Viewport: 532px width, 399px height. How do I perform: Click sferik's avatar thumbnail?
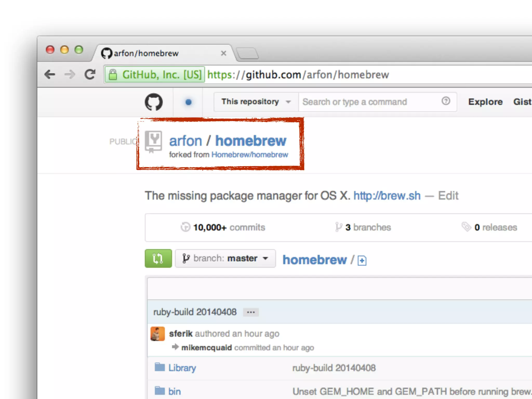(x=157, y=334)
